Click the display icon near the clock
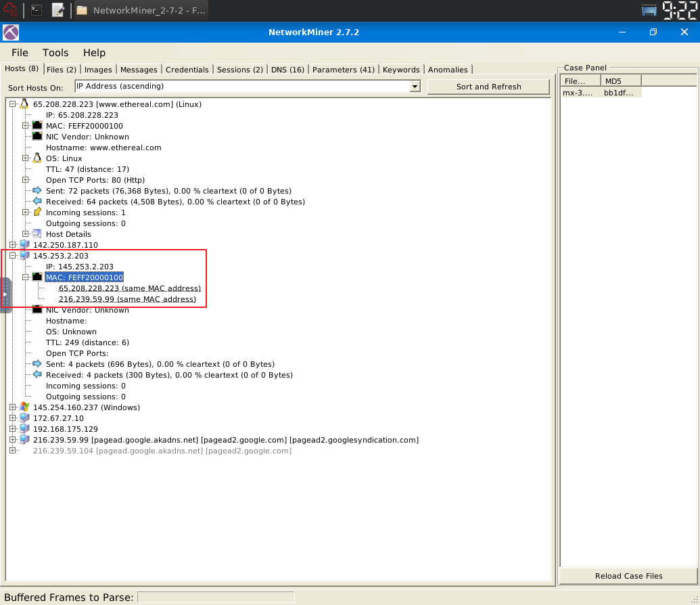This screenshot has height=605, width=700. 649,10
